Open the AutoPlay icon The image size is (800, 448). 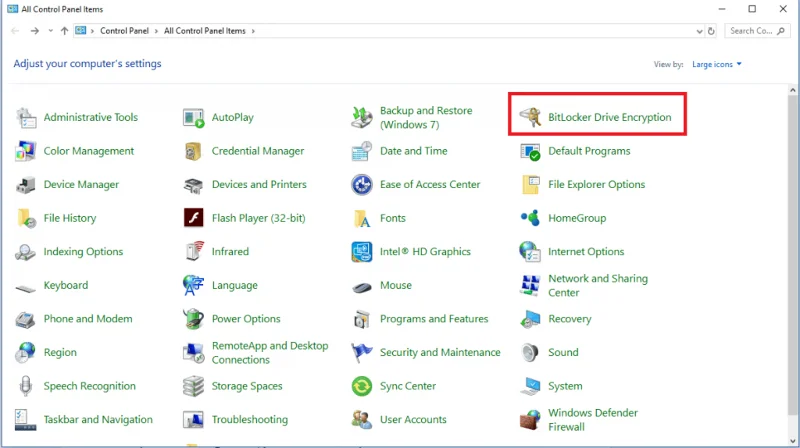[193, 117]
